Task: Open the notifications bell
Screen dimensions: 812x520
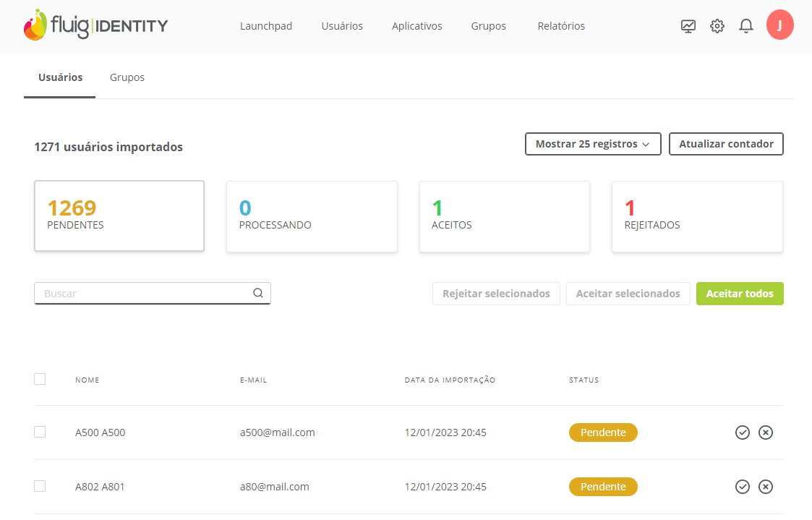Action: 746,26
